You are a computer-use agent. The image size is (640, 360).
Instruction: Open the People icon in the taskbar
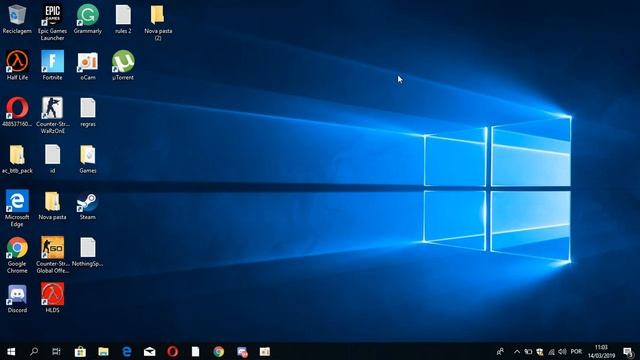point(500,351)
